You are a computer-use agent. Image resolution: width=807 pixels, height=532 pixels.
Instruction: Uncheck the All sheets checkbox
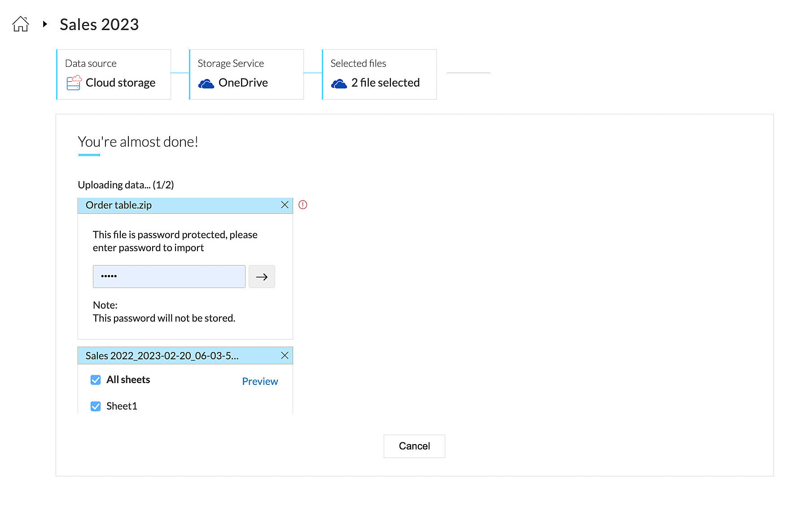(x=96, y=380)
